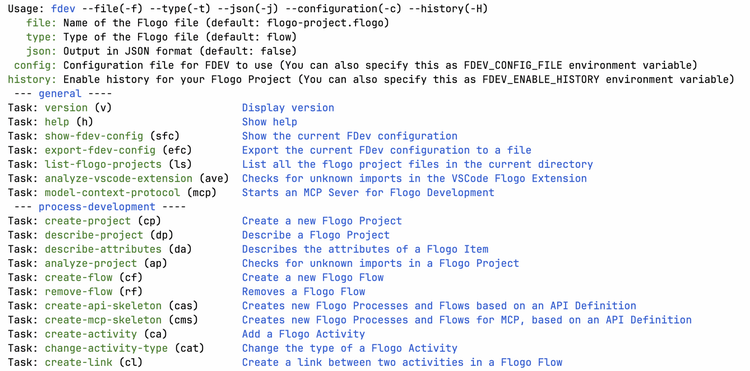Click the 'create-link' task name
750x371 pixels.
coord(78,362)
